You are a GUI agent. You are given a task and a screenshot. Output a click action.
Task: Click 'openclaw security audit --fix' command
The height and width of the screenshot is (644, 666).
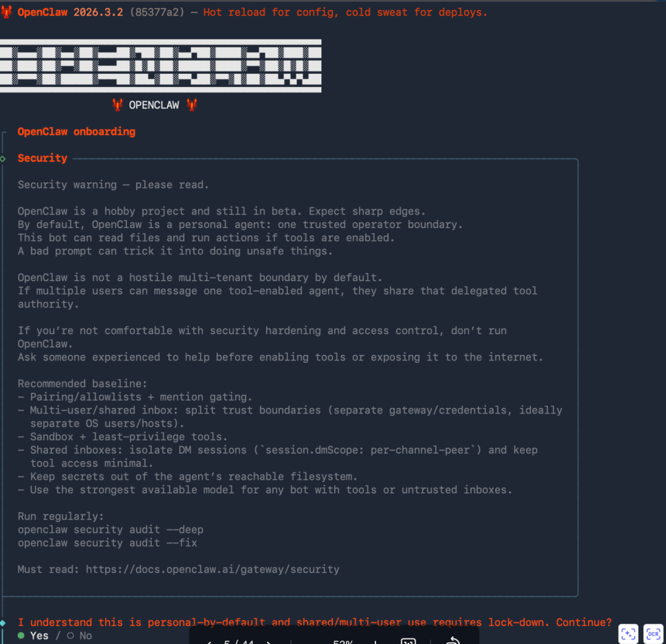(107, 542)
